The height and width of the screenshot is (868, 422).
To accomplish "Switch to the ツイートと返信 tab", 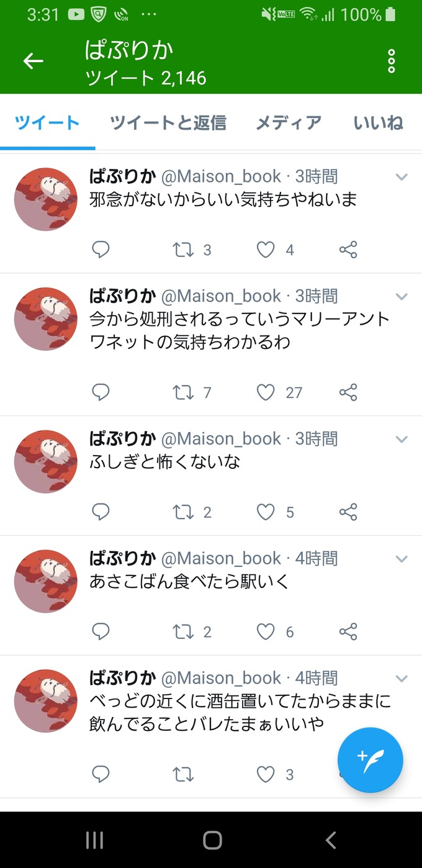I will 168,123.
